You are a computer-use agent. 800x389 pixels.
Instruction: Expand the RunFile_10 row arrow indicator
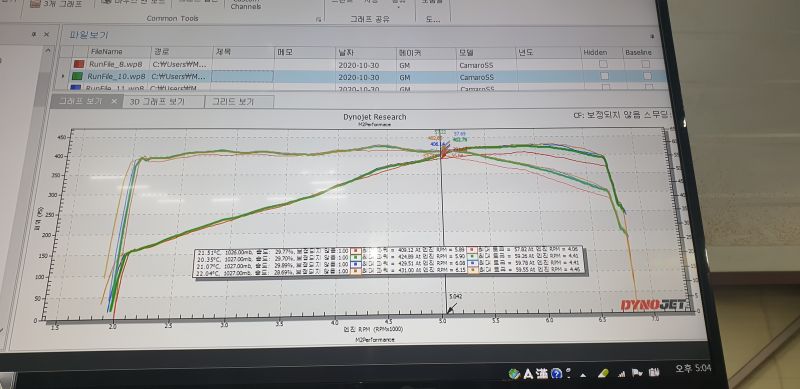(x=64, y=76)
